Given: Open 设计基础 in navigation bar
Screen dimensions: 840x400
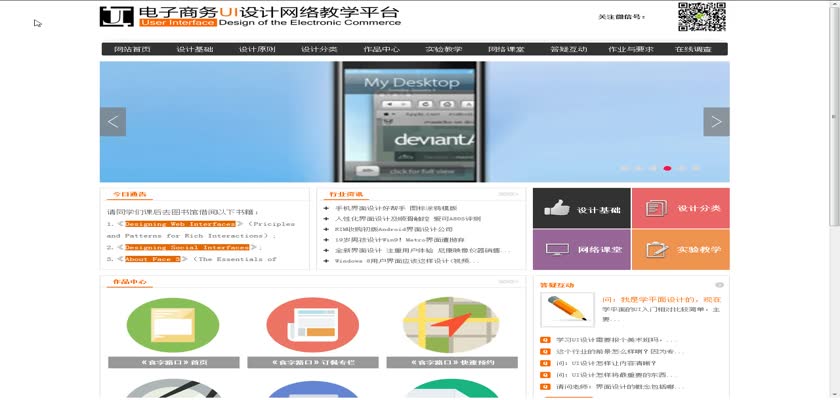Looking at the screenshot, I should (195, 49).
